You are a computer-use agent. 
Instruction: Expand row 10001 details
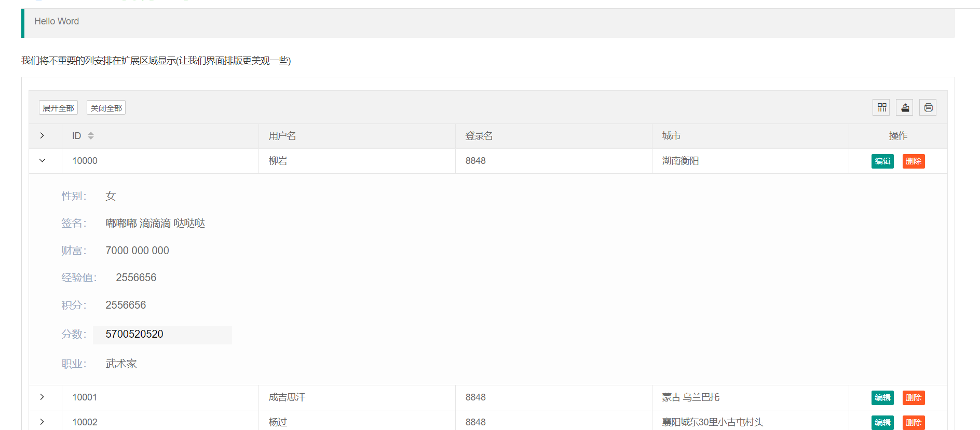coord(43,397)
